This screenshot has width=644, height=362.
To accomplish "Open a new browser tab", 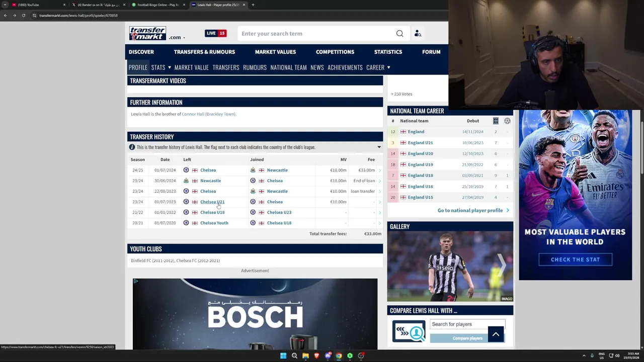I will pos(253,5).
